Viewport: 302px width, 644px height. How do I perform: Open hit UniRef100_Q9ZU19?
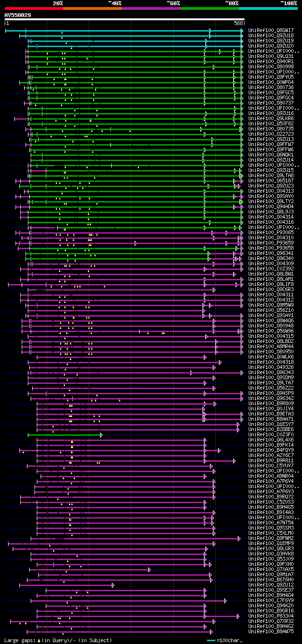point(271,41)
